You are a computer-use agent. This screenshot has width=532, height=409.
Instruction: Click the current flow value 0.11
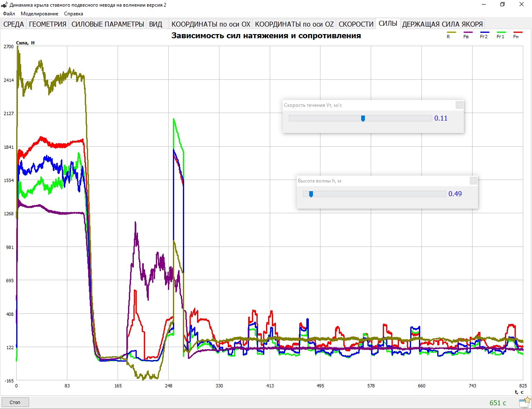click(441, 118)
